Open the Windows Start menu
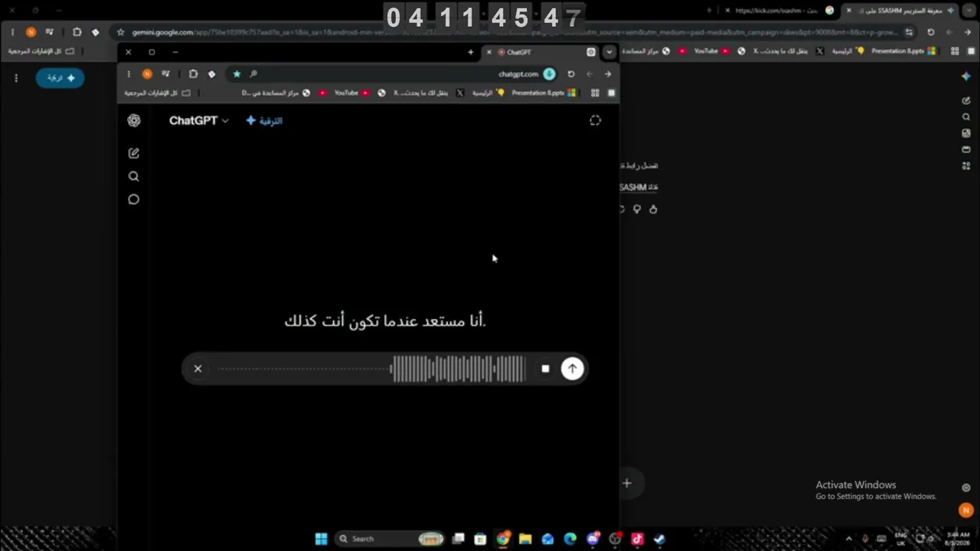This screenshot has height=551, width=980. click(x=322, y=539)
